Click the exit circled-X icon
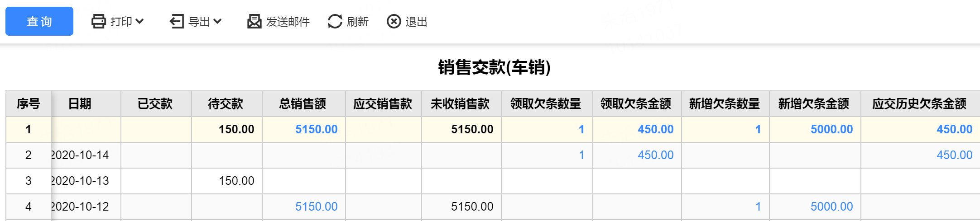The image size is (980, 221). pyautogui.click(x=394, y=21)
